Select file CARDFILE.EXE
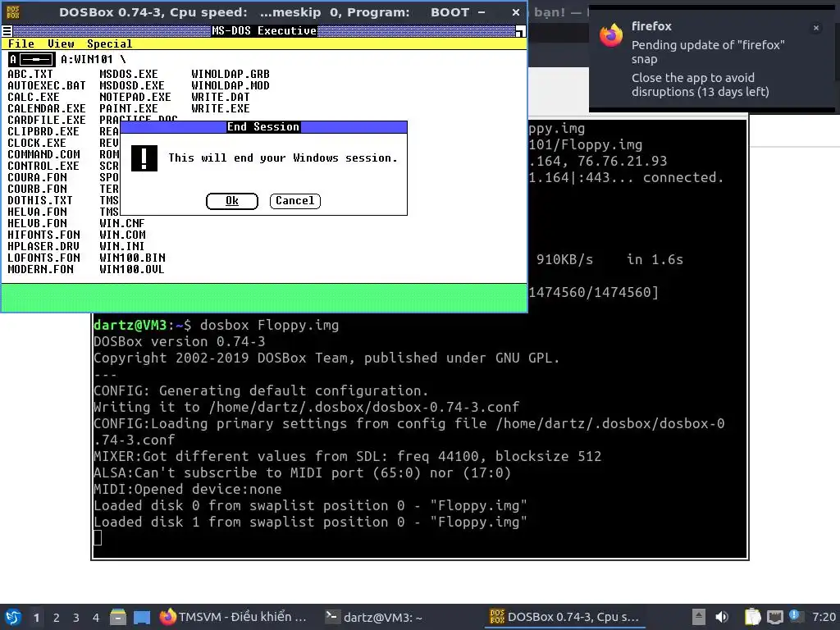 pyautogui.click(x=47, y=120)
